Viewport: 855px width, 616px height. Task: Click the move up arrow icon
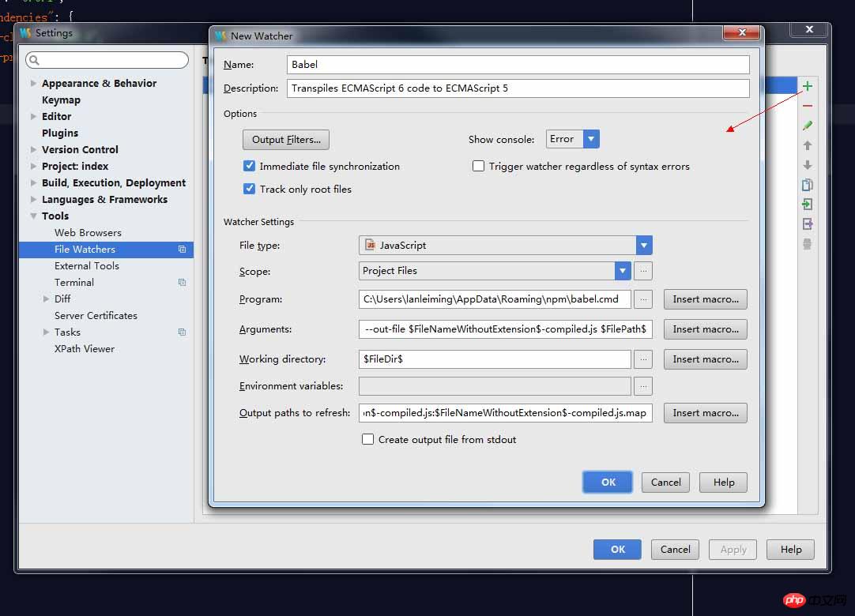[x=808, y=145]
